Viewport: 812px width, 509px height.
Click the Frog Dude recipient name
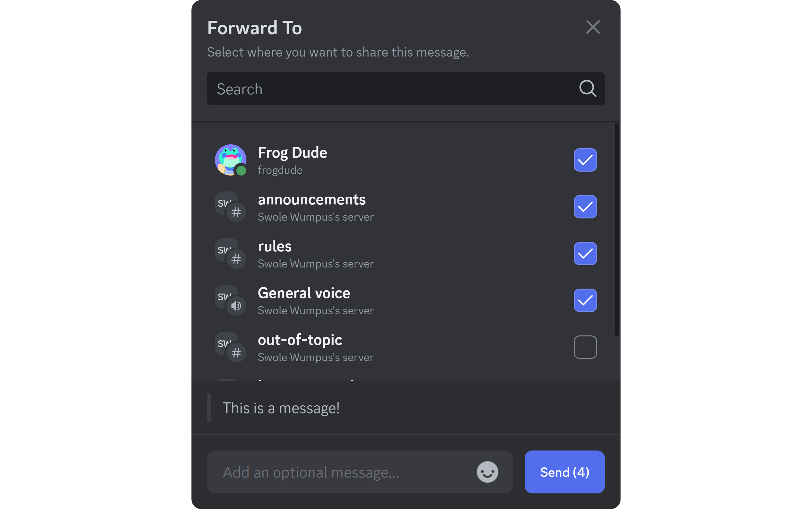click(x=293, y=152)
